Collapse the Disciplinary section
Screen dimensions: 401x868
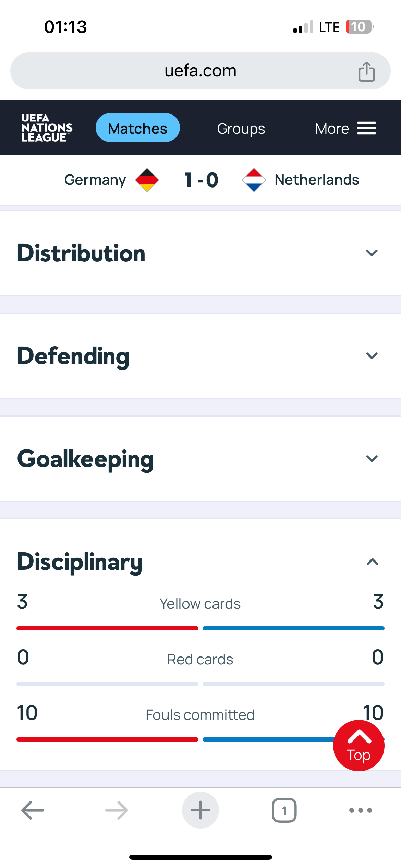tap(372, 562)
